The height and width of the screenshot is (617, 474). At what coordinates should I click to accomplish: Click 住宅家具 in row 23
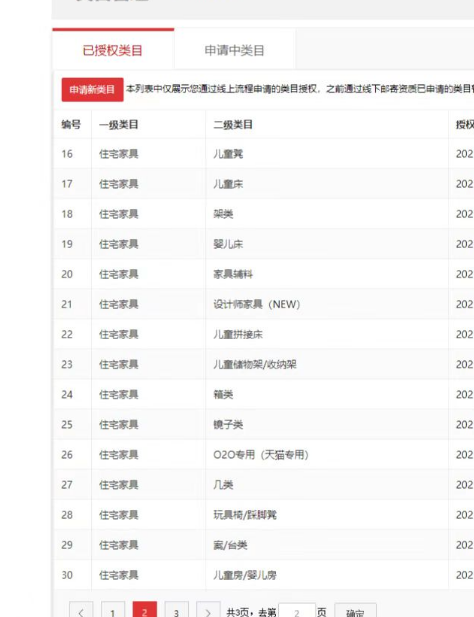(119, 364)
